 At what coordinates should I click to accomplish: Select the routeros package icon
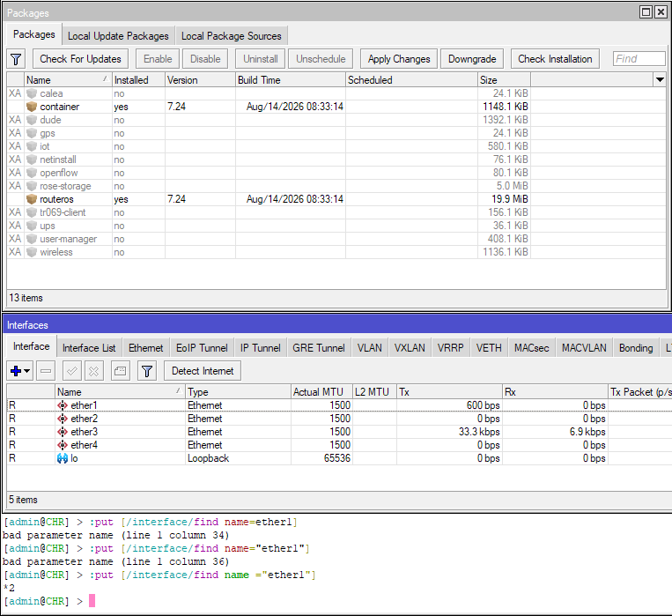pyautogui.click(x=32, y=199)
